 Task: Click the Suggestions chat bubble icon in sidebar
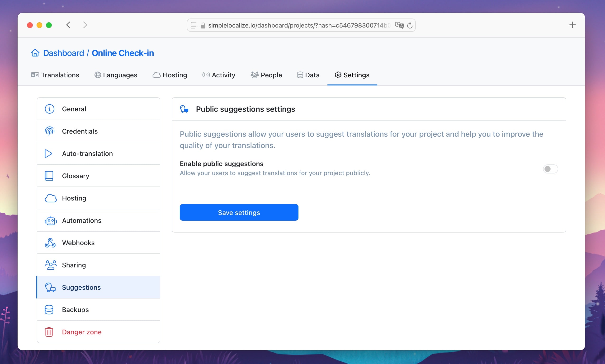pos(50,287)
